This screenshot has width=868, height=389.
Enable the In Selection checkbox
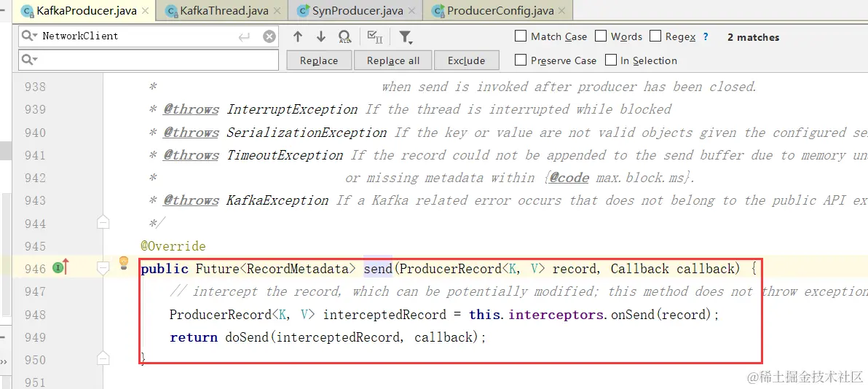coord(611,60)
